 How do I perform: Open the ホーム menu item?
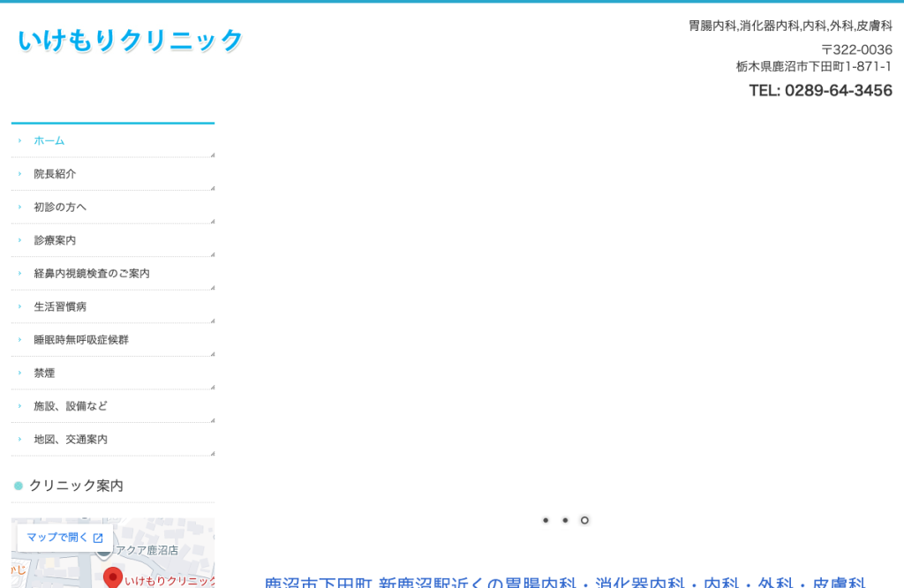(113, 140)
